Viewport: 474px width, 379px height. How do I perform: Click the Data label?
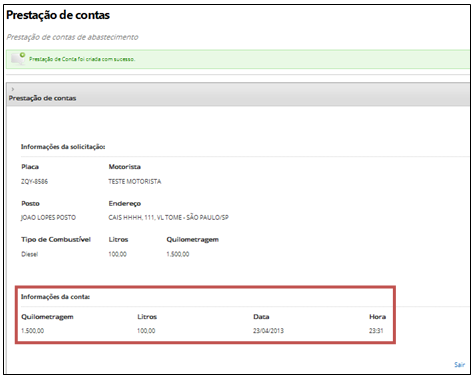click(261, 317)
